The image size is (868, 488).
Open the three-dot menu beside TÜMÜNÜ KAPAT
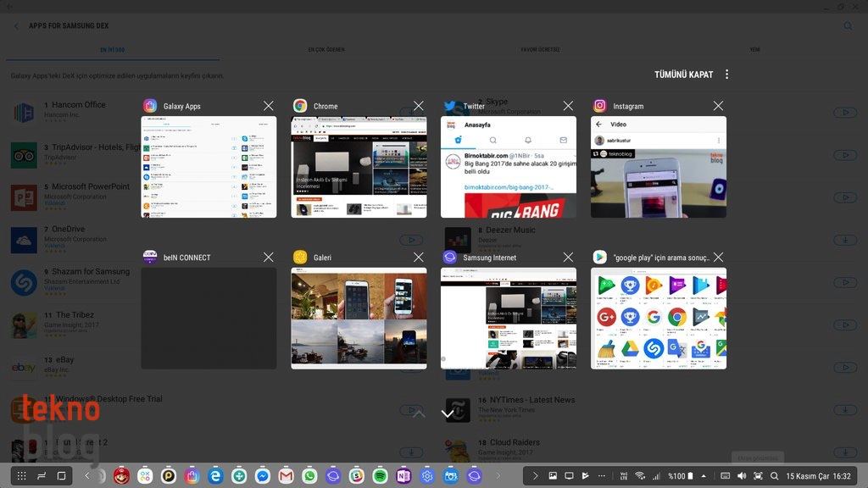[726, 75]
